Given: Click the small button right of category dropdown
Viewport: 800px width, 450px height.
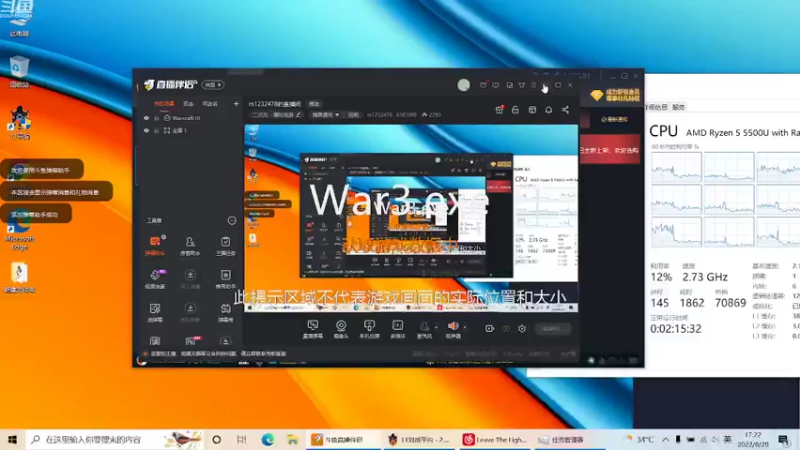Looking at the screenshot, I should point(353,115).
